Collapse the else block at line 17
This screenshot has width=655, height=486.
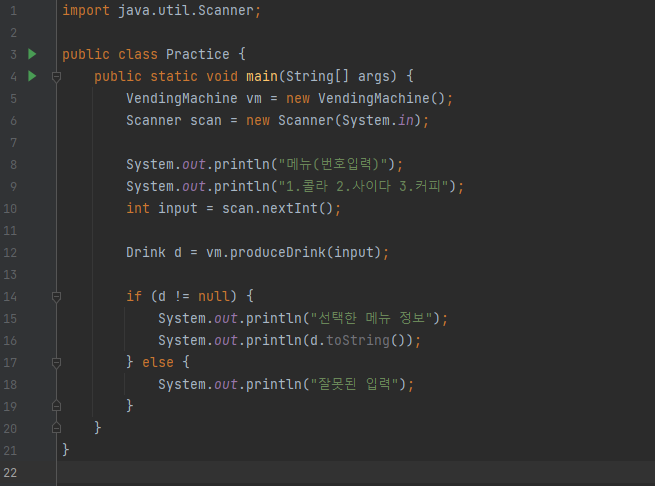[x=56, y=362]
